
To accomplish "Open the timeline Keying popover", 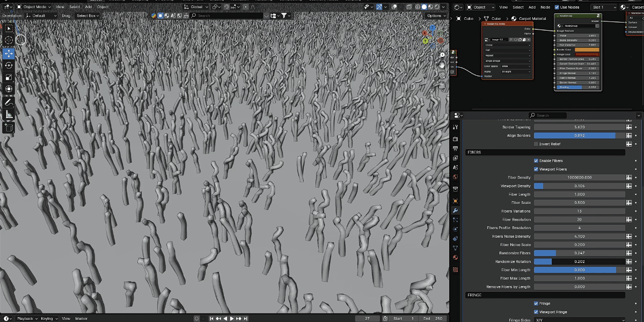I will point(48,319).
